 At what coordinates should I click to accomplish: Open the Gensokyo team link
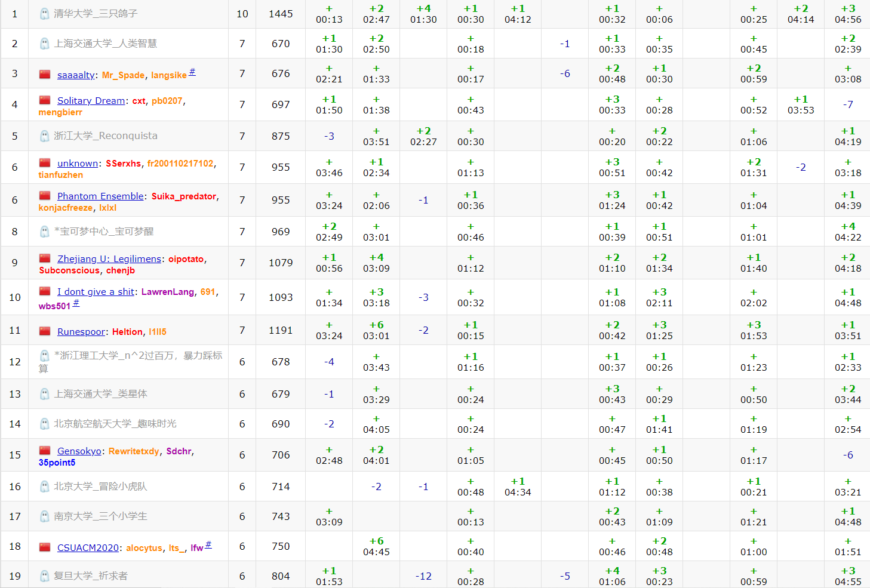pyautogui.click(x=79, y=451)
